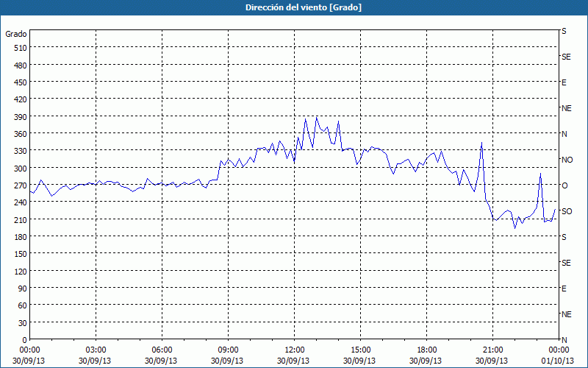Select the 21:00 time label
The width and height of the screenshot is (588, 368).
[492, 350]
